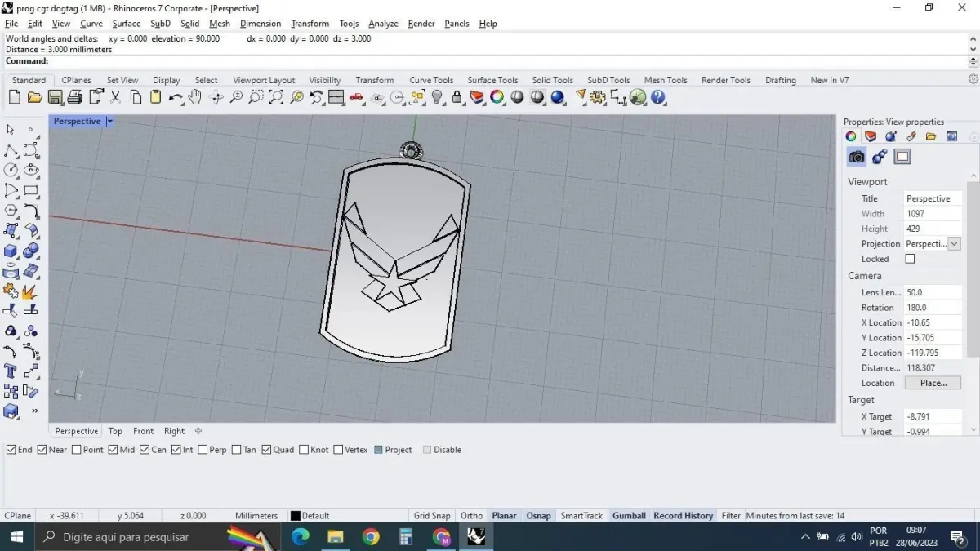Click the Lens Length input field

(933, 292)
